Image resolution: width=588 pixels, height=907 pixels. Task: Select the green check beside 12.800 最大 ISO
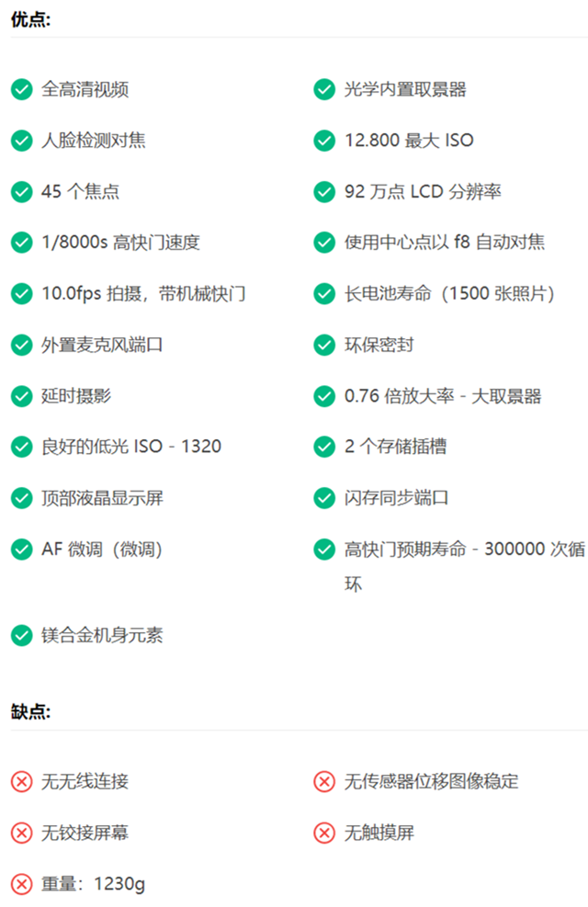point(324,141)
